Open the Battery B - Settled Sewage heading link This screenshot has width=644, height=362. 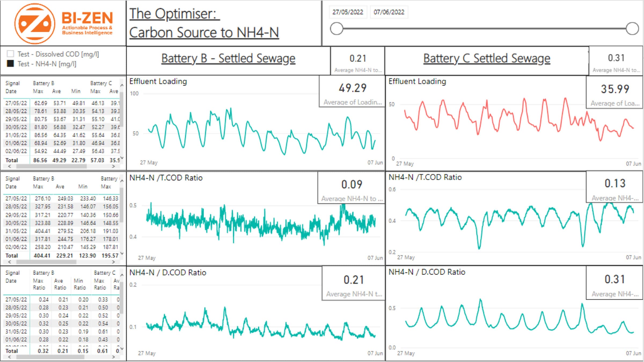228,58
